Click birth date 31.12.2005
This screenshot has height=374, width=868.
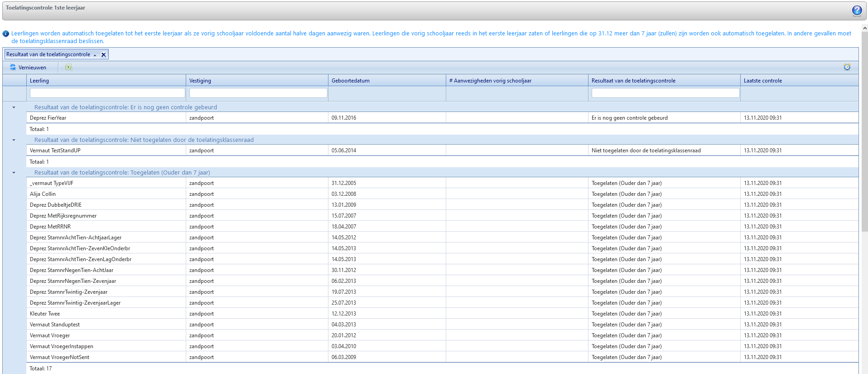pyautogui.click(x=344, y=183)
